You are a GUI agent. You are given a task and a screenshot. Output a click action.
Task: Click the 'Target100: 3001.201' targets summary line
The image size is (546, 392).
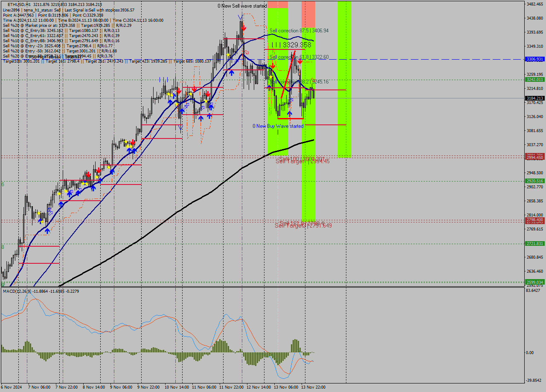(x=107, y=61)
